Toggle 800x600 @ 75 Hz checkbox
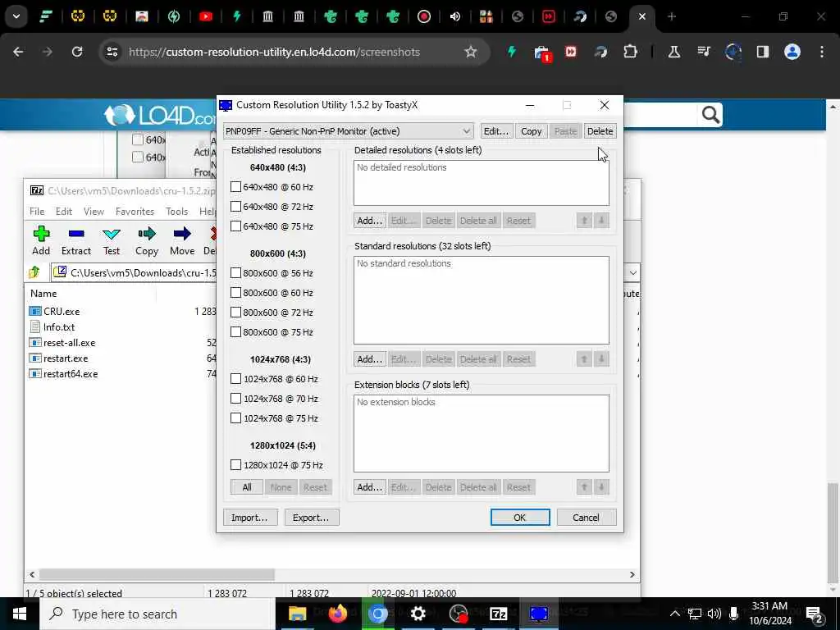Screen dimensions: 840x630 tap(235, 332)
